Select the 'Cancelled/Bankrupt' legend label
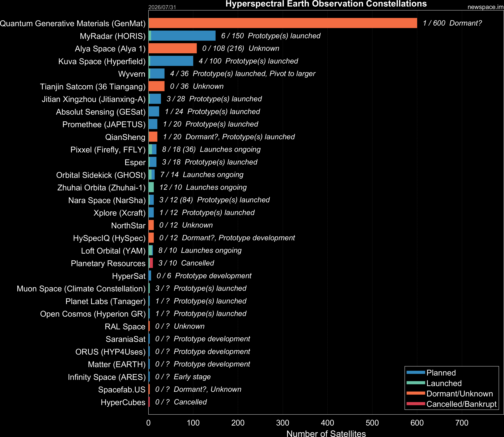Image resolution: width=504 pixels, height=437 pixels. tap(461, 404)
